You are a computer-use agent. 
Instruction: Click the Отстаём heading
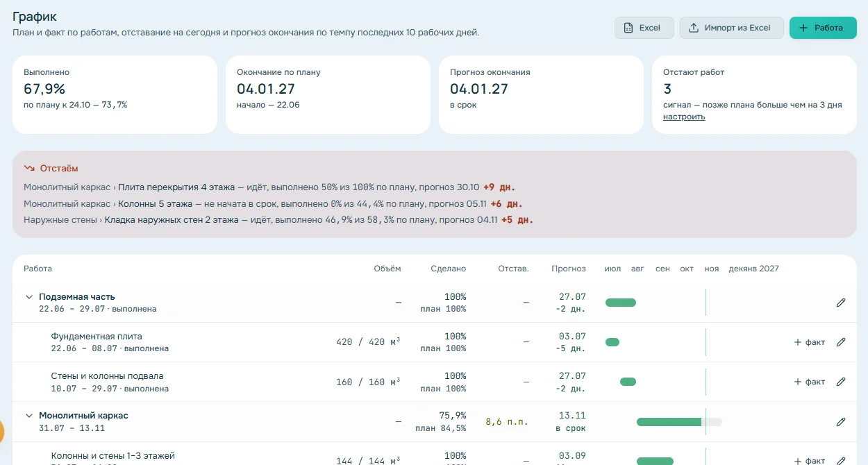click(59, 168)
